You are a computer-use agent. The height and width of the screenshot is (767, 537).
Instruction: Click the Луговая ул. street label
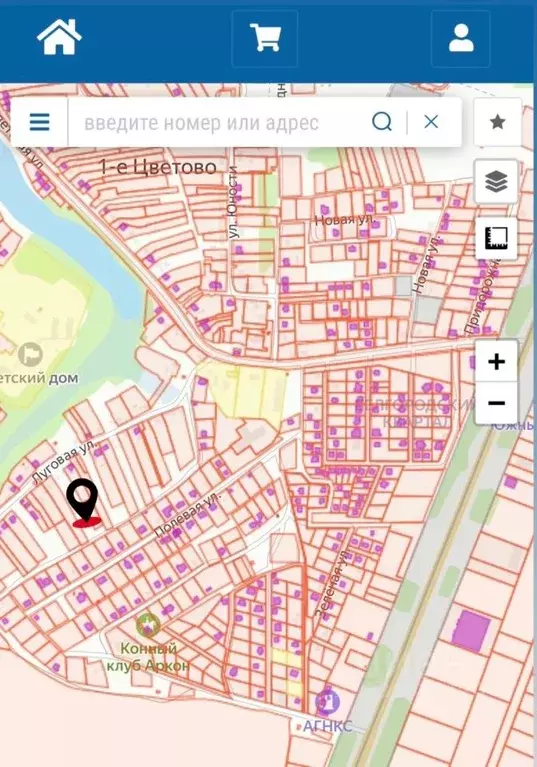[65, 462]
